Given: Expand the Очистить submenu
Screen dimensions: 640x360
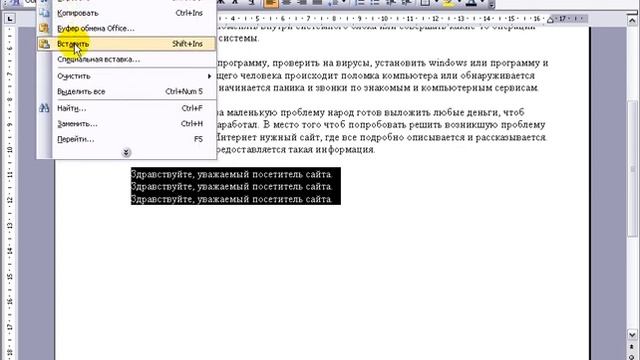Looking at the screenshot, I should coord(127,76).
